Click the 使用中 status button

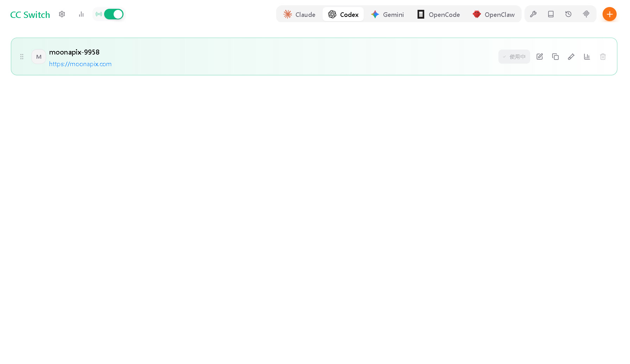click(514, 57)
